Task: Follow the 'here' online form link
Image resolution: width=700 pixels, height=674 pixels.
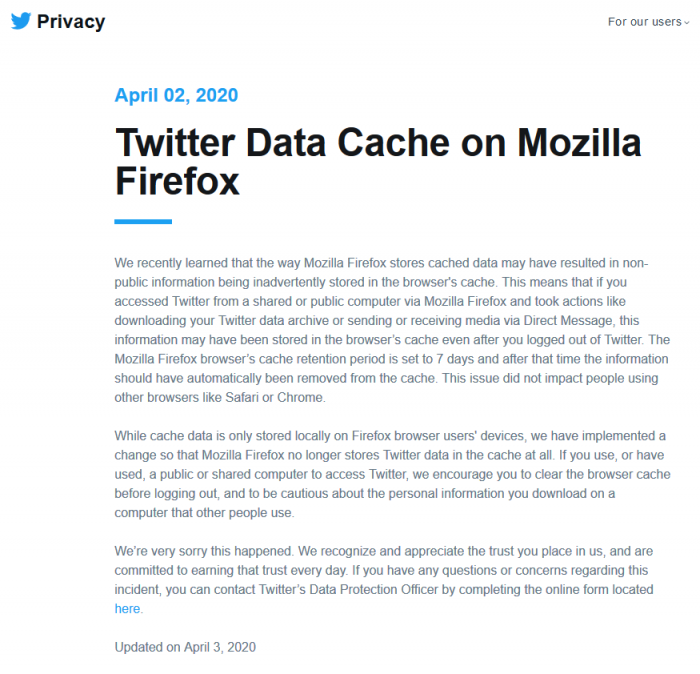Action: (x=127, y=608)
